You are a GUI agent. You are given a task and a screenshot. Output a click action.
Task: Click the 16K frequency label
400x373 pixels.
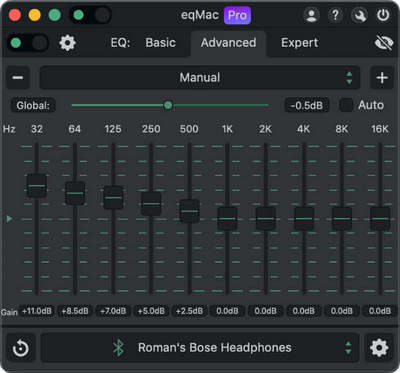(x=380, y=129)
